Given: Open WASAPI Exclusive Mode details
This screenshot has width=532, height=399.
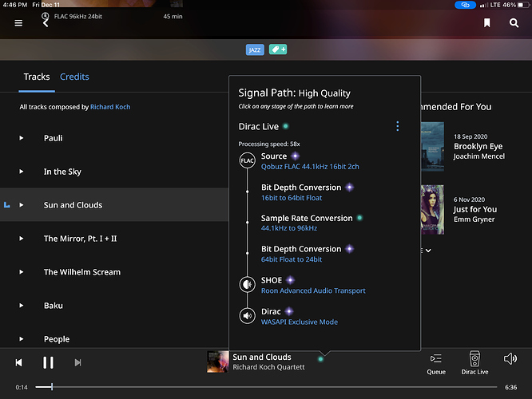Looking at the screenshot, I should (x=300, y=322).
